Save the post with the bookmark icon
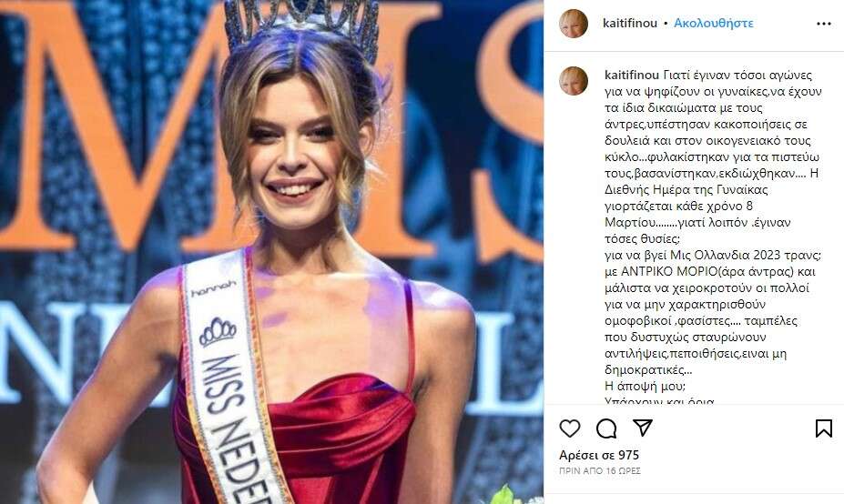This screenshot has width=844, height=504. tap(824, 428)
